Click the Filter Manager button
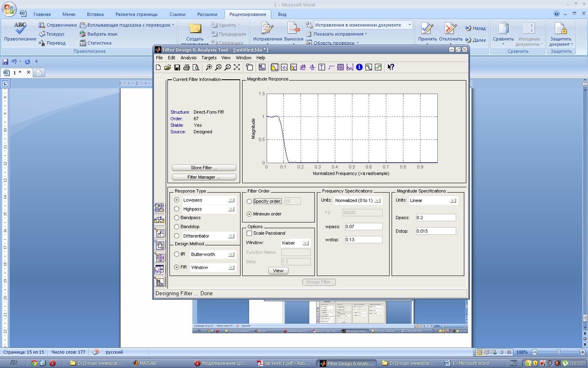 (204, 177)
